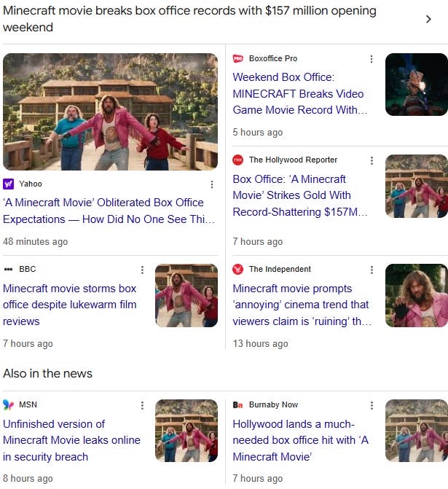Image resolution: width=448 pixels, height=489 pixels.
Task: Open the topic chevron arrow beside the headline
Action: [428, 20]
